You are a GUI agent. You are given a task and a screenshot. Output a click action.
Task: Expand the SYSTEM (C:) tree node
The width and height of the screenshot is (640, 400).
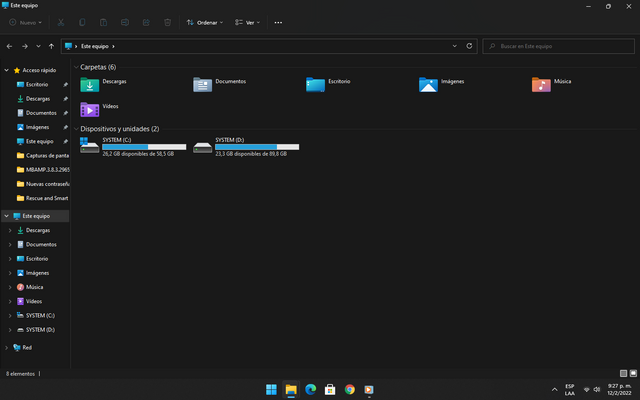(10, 316)
